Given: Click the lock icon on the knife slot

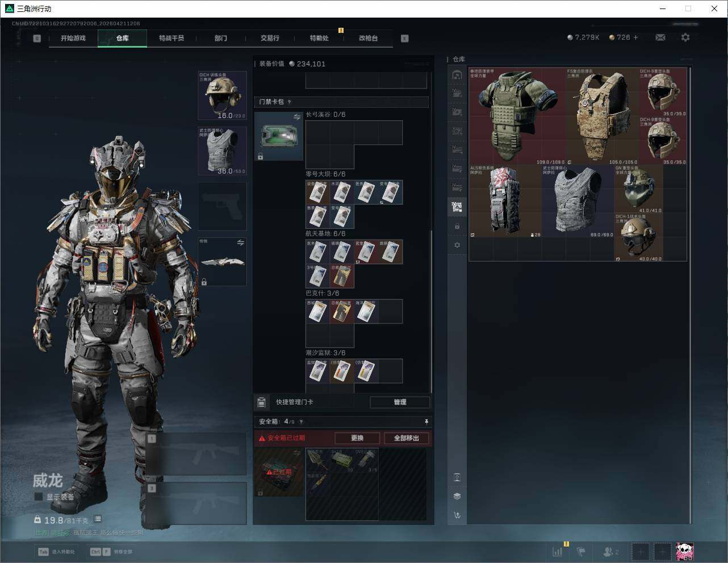Looking at the screenshot, I should 204,281.
